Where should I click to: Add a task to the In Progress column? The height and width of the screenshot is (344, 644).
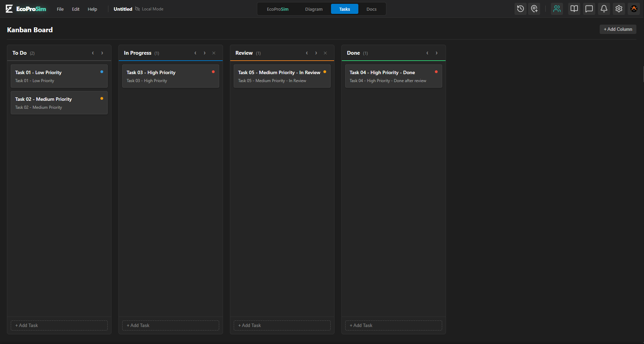tap(171, 325)
